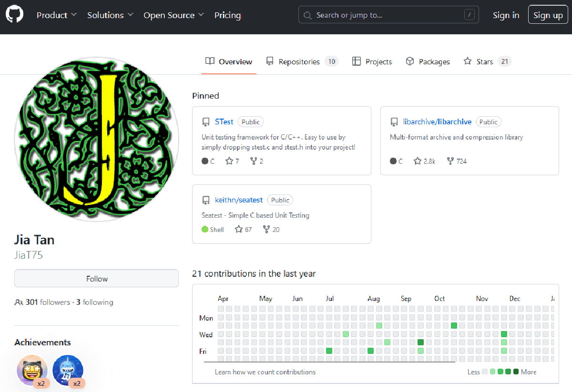Expand the Product dropdown menu

click(56, 15)
